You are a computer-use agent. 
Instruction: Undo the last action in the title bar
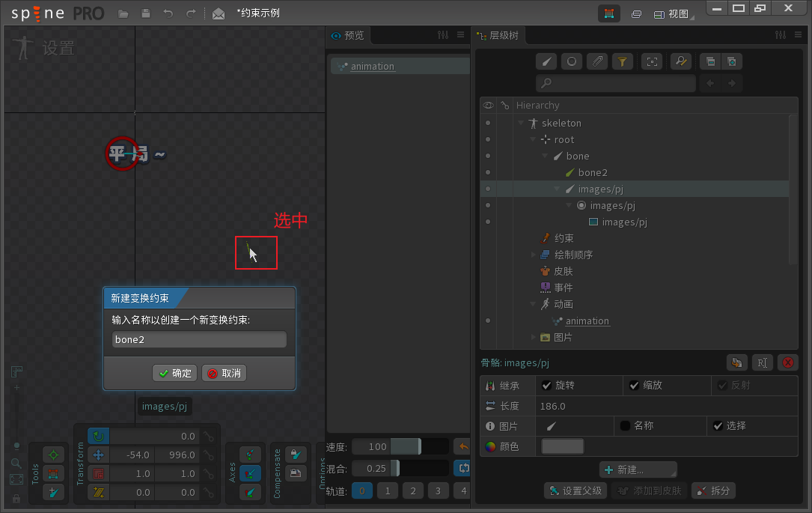(x=168, y=13)
